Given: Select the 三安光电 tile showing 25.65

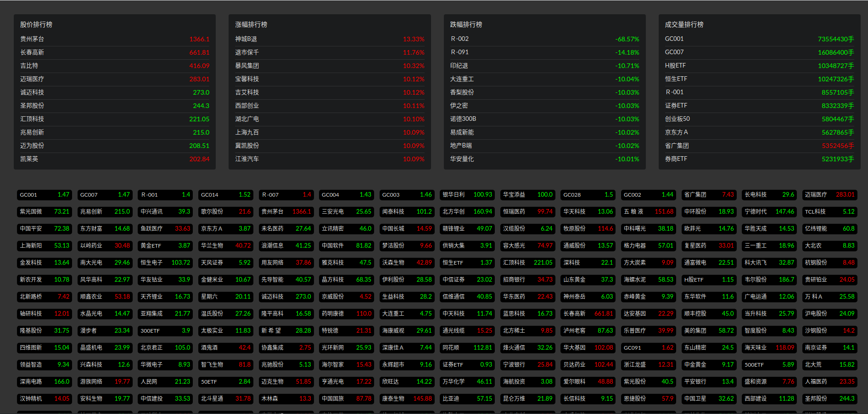Looking at the screenshot, I should [347, 212].
